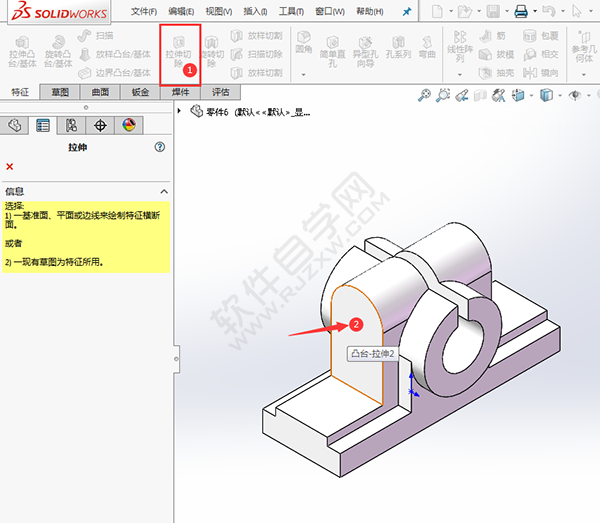The image size is (600, 523).
Task: Collapse the 信息 section chevron
Action: coord(164,191)
